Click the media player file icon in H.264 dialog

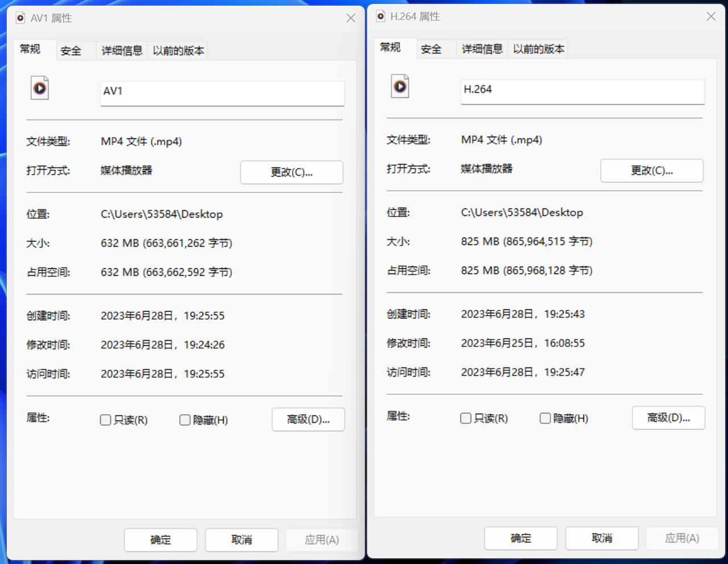[x=400, y=87]
